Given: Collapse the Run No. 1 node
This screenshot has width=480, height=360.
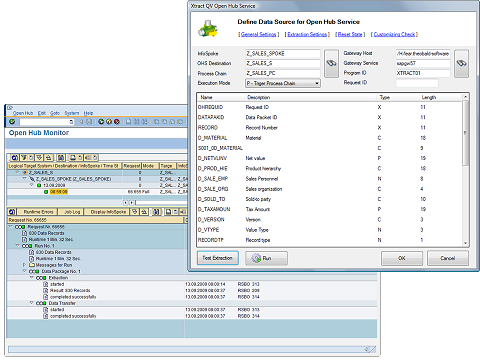Looking at the screenshot, I should (x=17, y=246).
